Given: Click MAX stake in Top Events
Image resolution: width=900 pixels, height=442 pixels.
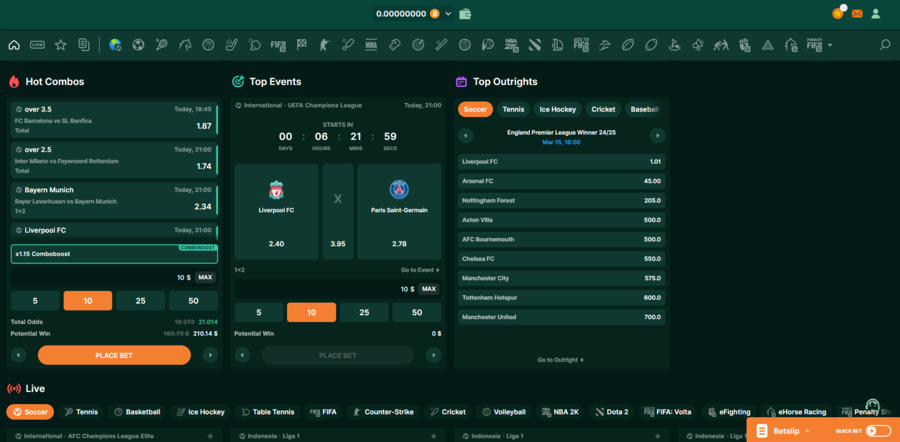Looking at the screenshot, I should tap(429, 289).
